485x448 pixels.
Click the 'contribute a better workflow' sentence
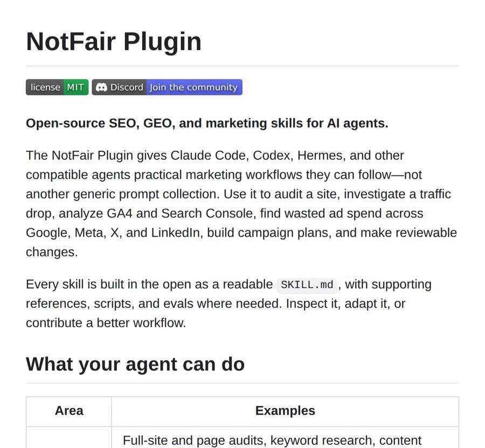click(x=106, y=323)
